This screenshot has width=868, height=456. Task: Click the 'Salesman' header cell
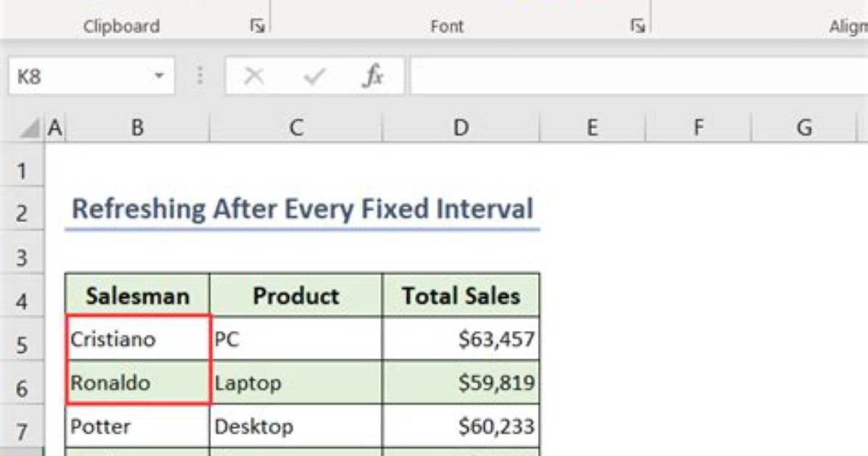(x=137, y=295)
